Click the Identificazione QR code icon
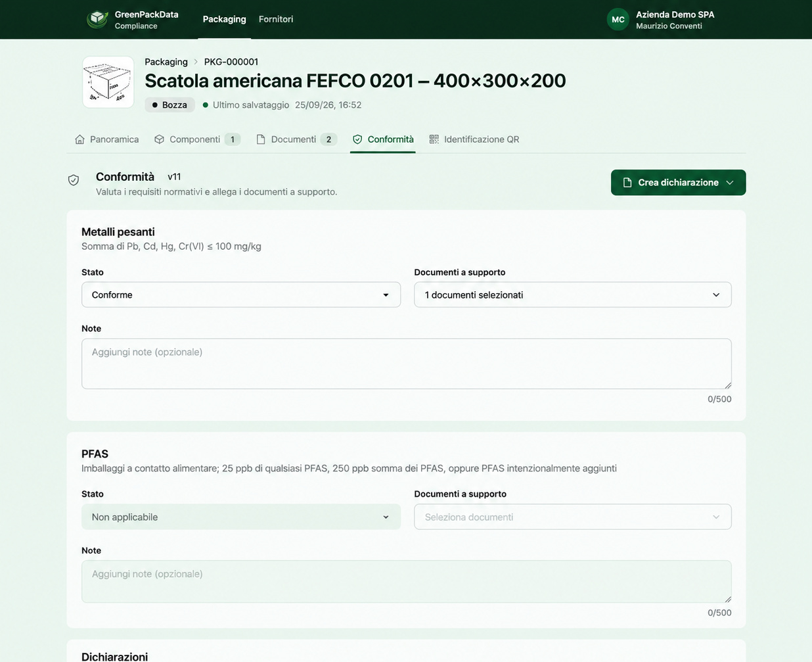Viewport: 812px width, 662px height. (x=434, y=139)
